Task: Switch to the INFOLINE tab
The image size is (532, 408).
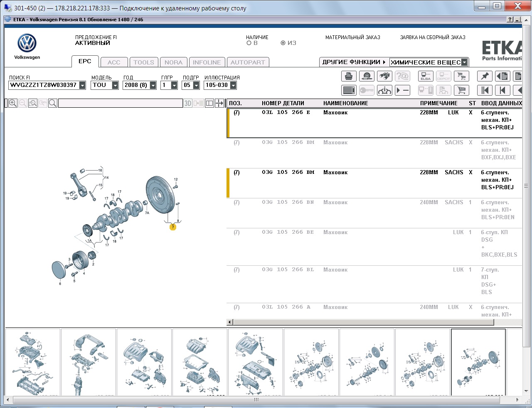Action: point(207,62)
